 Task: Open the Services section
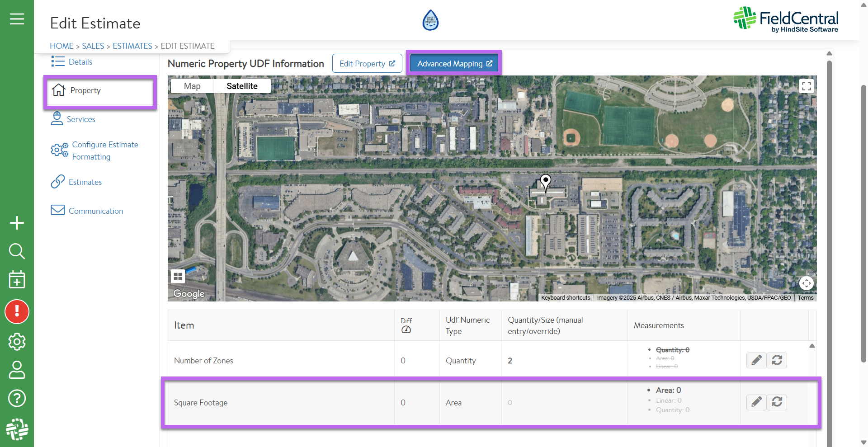point(81,119)
